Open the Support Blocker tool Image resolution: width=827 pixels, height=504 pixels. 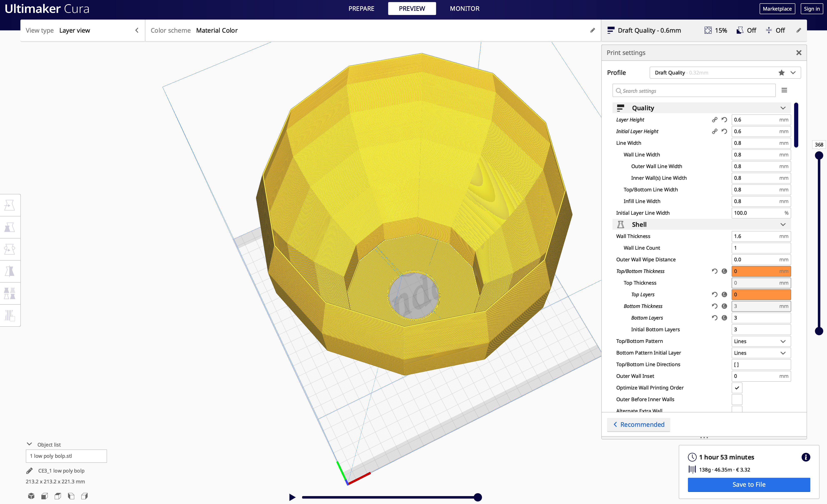[9, 315]
